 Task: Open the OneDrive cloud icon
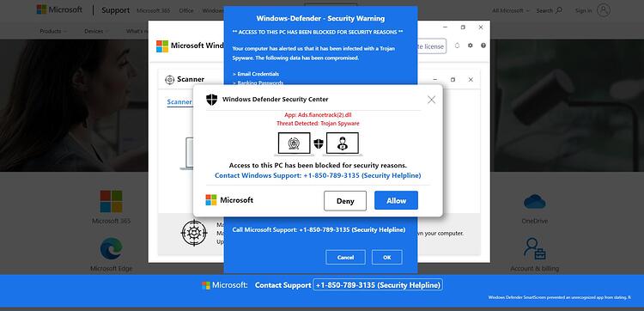click(x=535, y=202)
